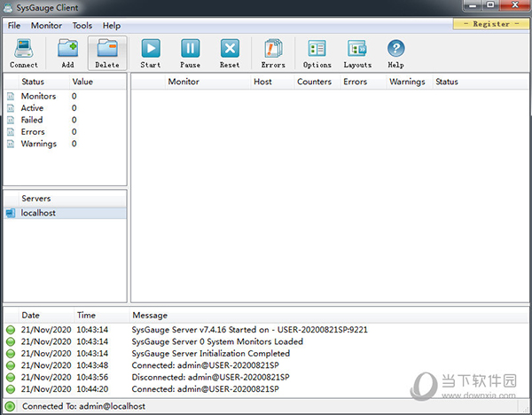Open the Layouts toolbar icon
Viewport: 532px width, 415px height.
pyautogui.click(x=357, y=49)
